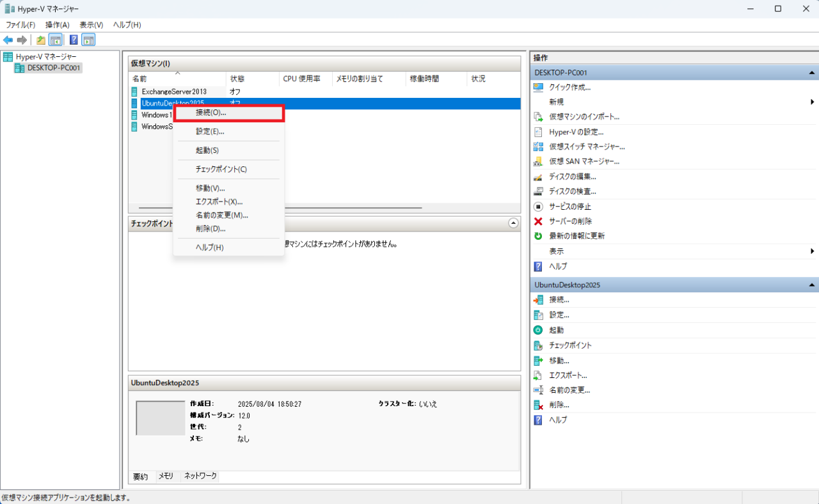Click エクスポート icon in actions pane
Viewport: 819px width, 504px height.
538,375
